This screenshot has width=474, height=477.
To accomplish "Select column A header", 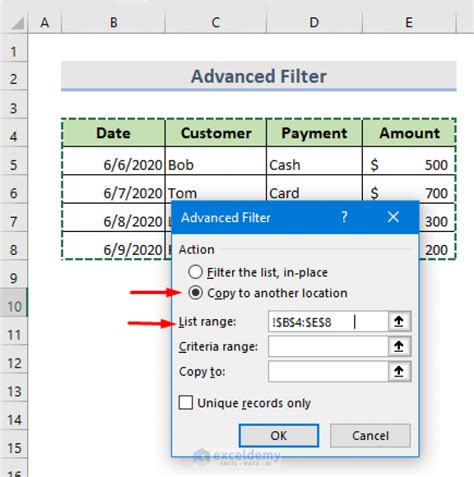I will 45,23.
